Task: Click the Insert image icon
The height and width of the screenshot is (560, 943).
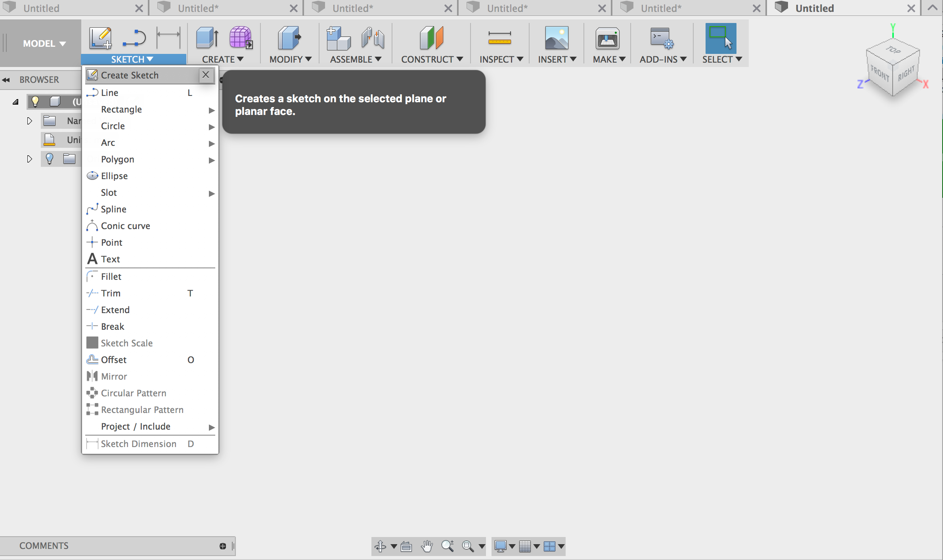Action: [557, 38]
